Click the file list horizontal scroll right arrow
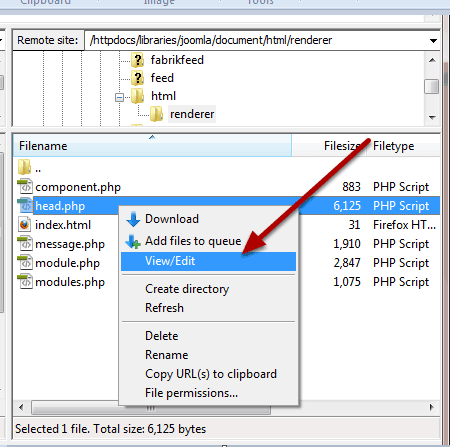 pos(432,407)
